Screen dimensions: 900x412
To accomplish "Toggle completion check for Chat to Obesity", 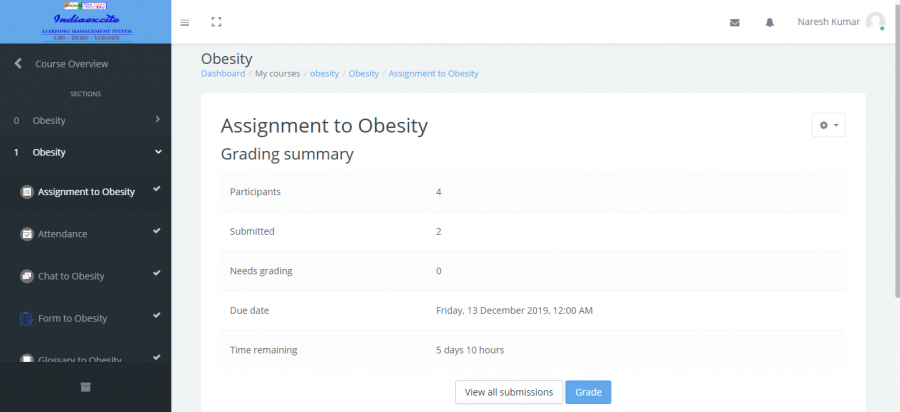I will pyautogui.click(x=157, y=274).
